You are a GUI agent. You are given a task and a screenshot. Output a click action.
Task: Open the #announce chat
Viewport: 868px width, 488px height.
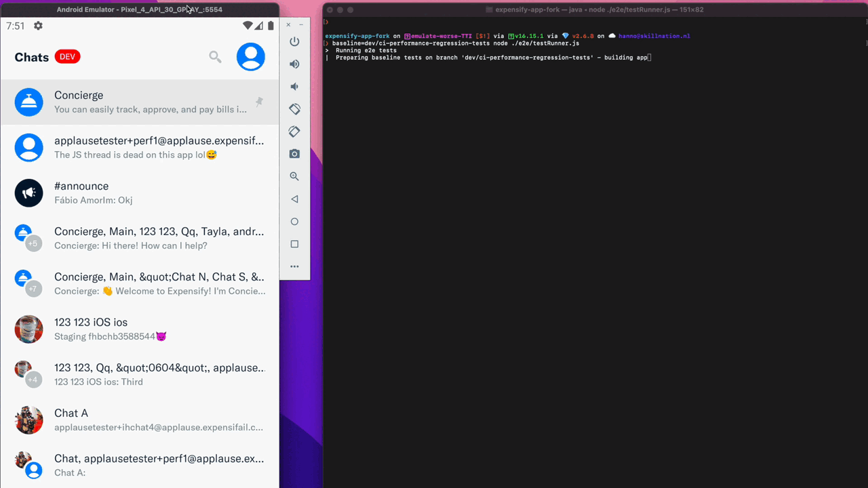(140, 193)
